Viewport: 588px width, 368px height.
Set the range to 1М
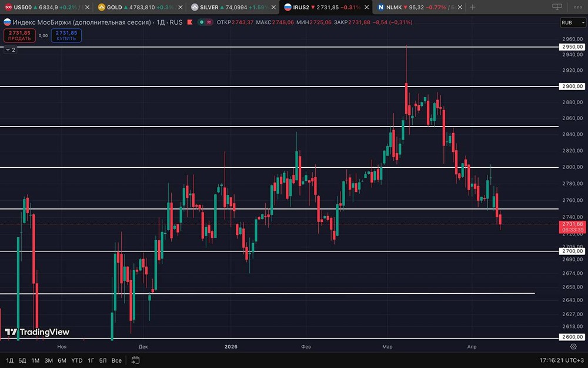[x=36, y=360]
